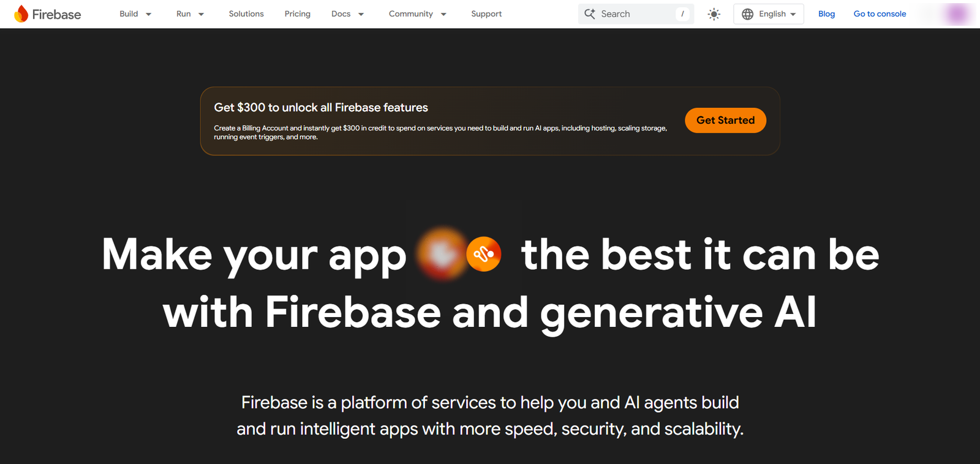The height and width of the screenshot is (464, 980).
Task: Open the Run menu
Action: (183, 13)
